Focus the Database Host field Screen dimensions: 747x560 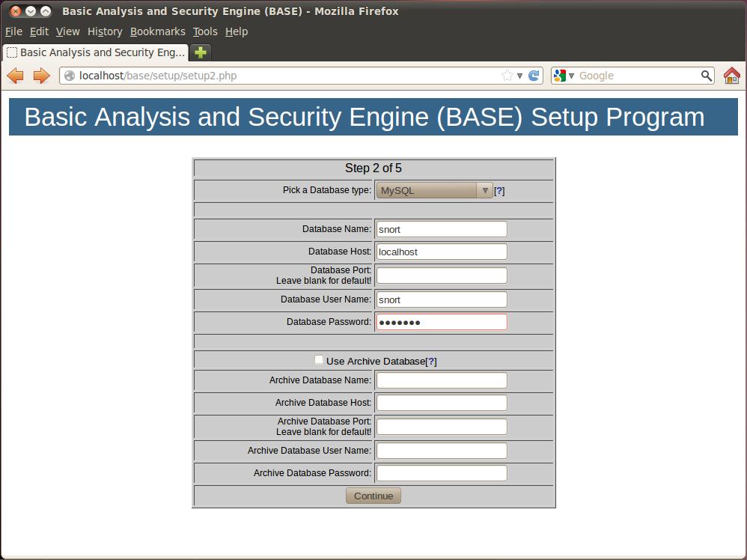[x=442, y=252]
